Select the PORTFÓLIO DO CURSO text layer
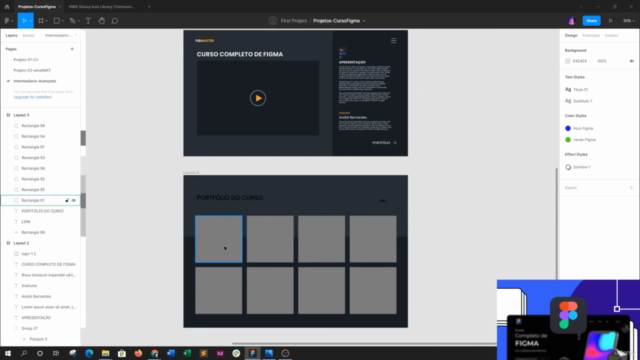640x360 pixels. click(42, 211)
